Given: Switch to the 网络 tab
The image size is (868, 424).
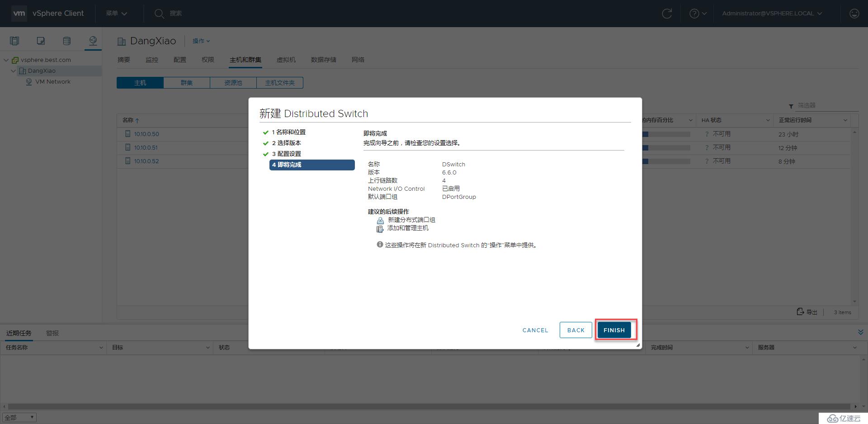Looking at the screenshot, I should coord(358,60).
